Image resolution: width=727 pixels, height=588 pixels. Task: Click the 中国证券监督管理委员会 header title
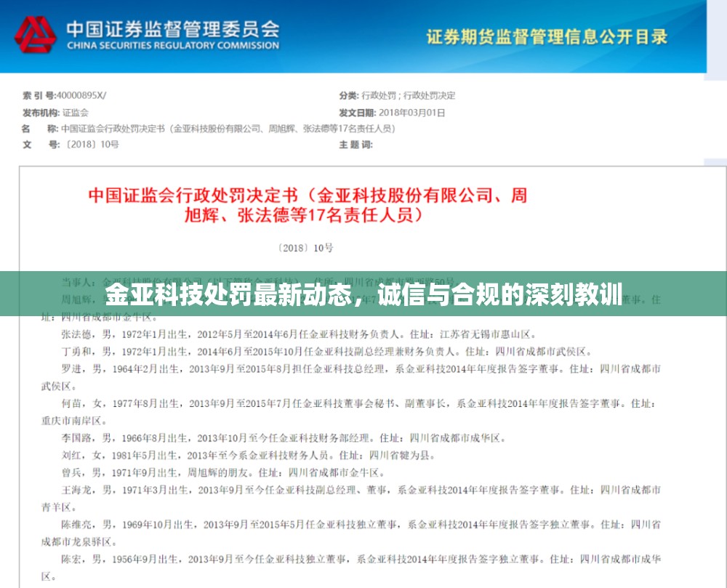(173, 29)
